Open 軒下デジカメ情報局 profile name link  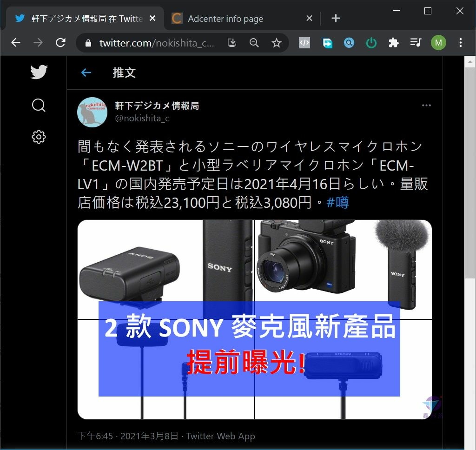(157, 106)
